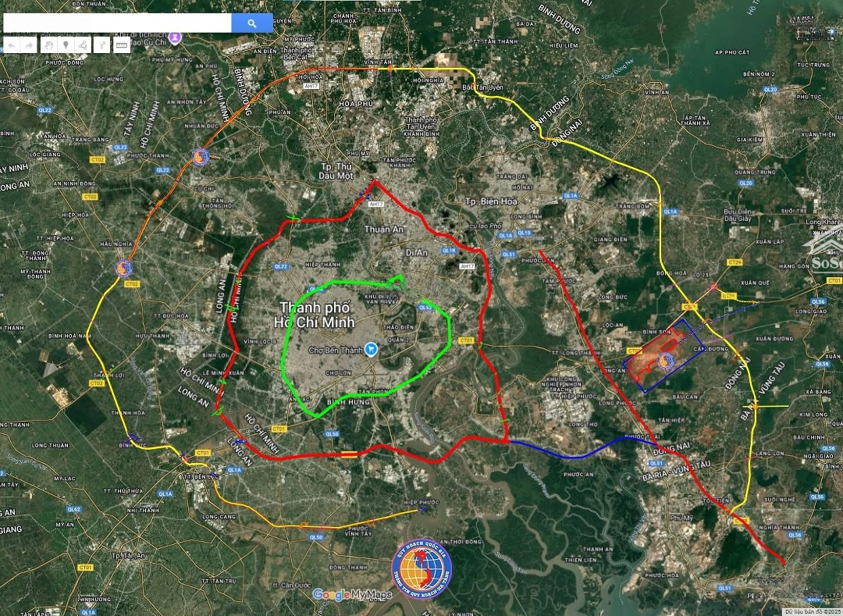This screenshot has height=616, width=843.
Task: Click the purple Củ Chi historical site marker
Action: 175,37
